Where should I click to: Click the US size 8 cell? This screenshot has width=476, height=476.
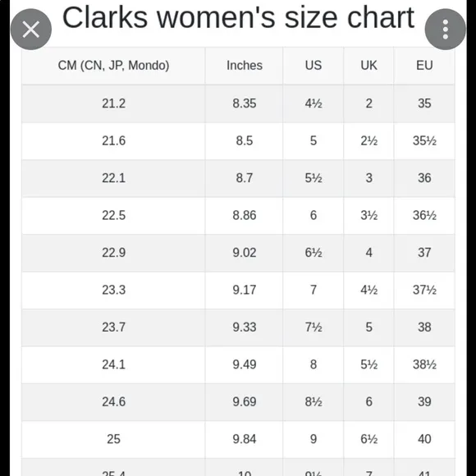(x=314, y=364)
